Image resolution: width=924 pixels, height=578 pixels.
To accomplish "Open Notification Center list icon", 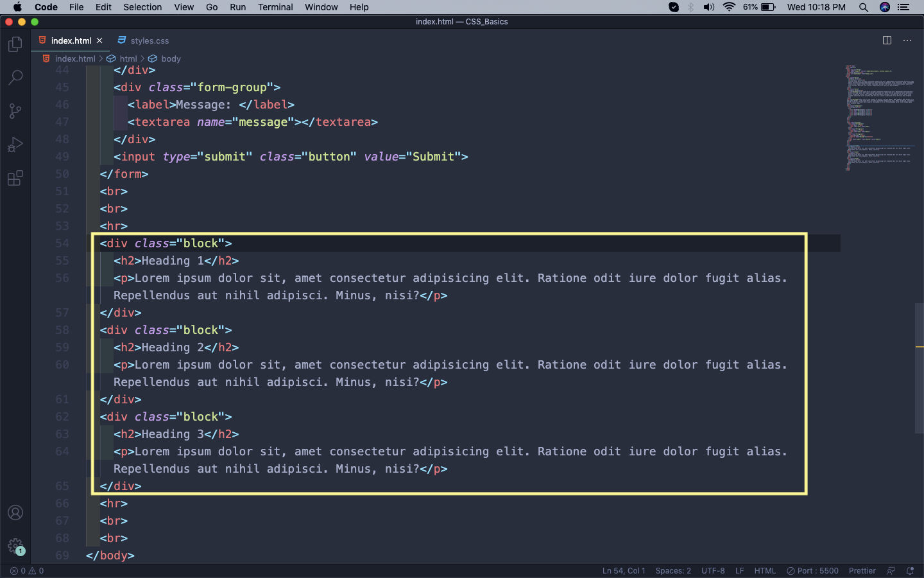I will [x=904, y=7].
